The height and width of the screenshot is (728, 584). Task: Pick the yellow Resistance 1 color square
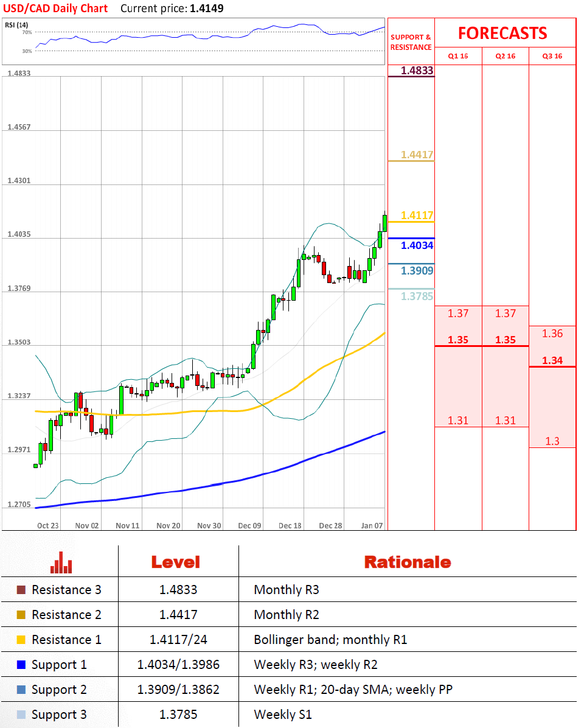point(21,640)
